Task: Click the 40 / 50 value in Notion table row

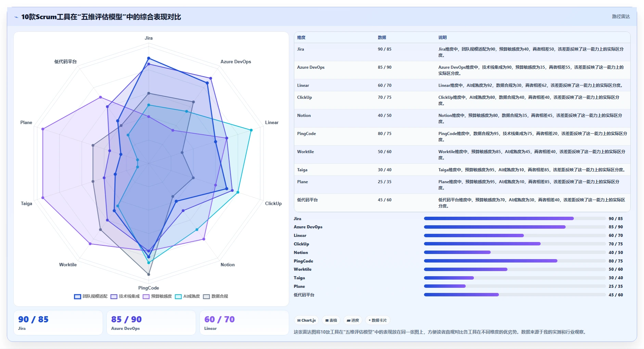Action: coord(385,116)
